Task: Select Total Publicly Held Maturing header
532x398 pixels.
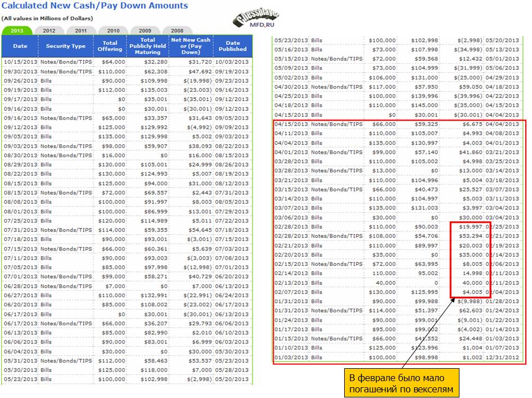Action: [x=147, y=46]
